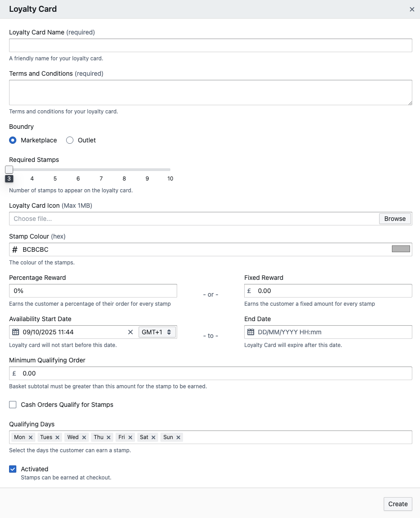Image resolution: width=420 pixels, height=518 pixels.
Task: Clear the Availability Start Date value
Action: 130,332
